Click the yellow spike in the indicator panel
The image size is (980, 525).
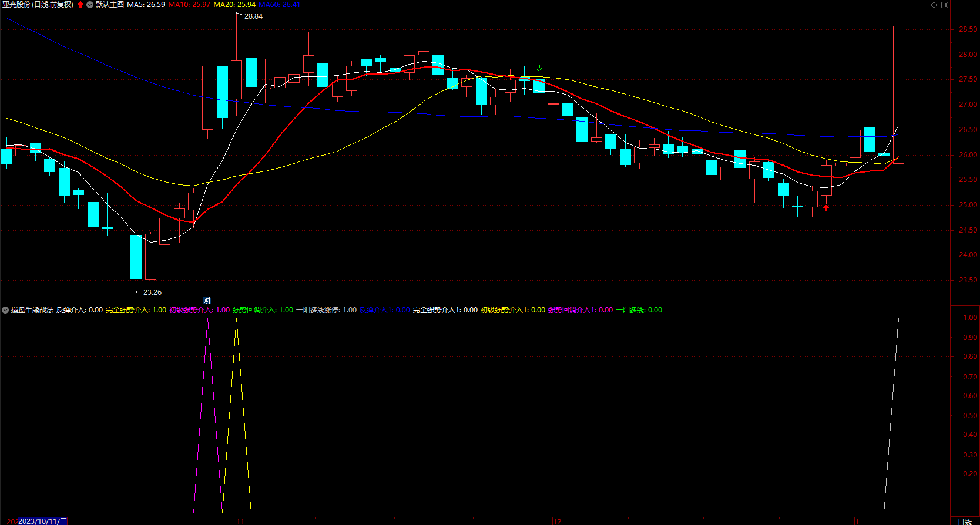[237, 416]
